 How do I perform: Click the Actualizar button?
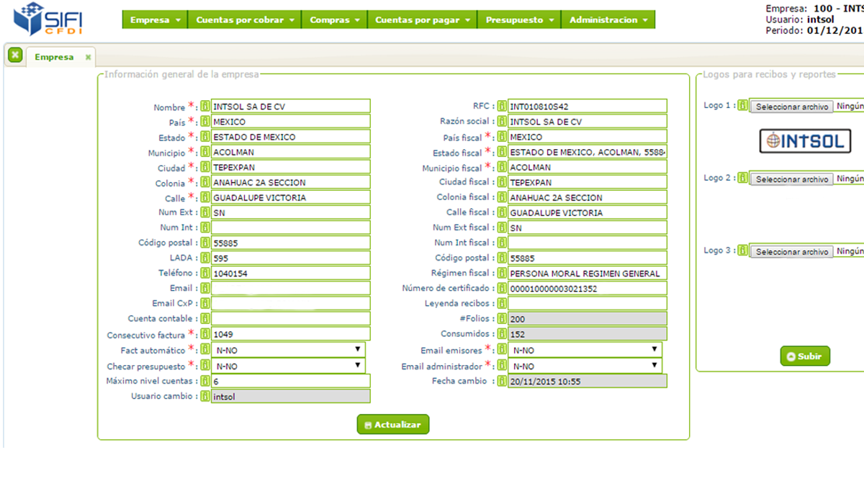click(x=393, y=425)
